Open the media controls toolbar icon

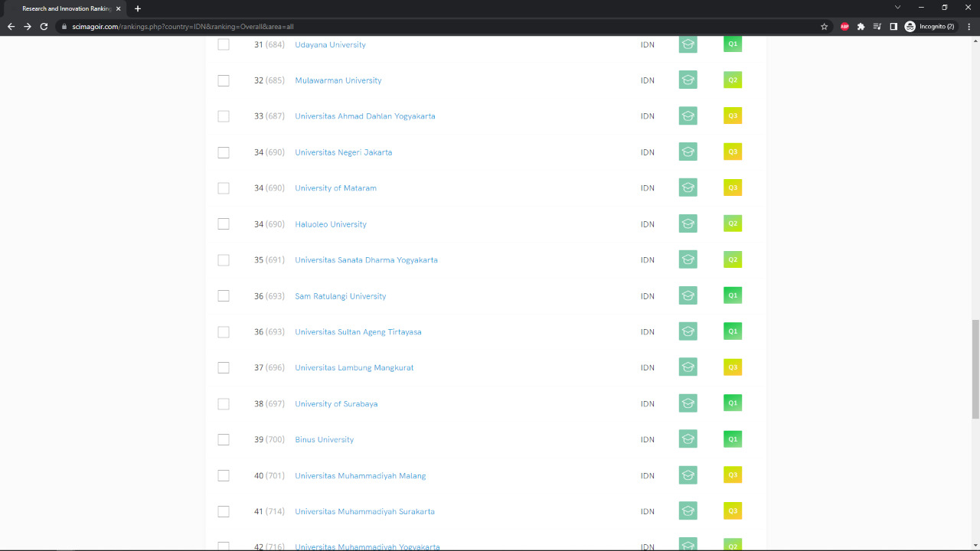[877, 26]
